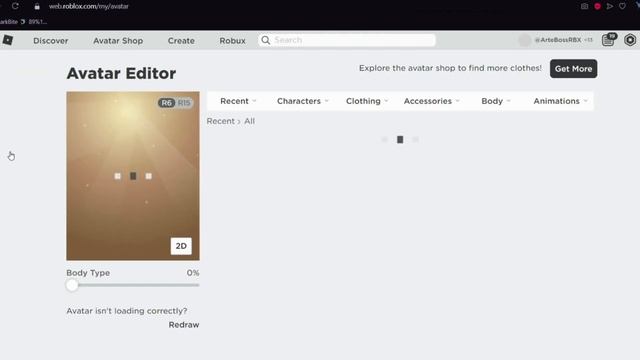The image size is (640, 360).
Task: Go to the Discover page
Action: (51, 40)
